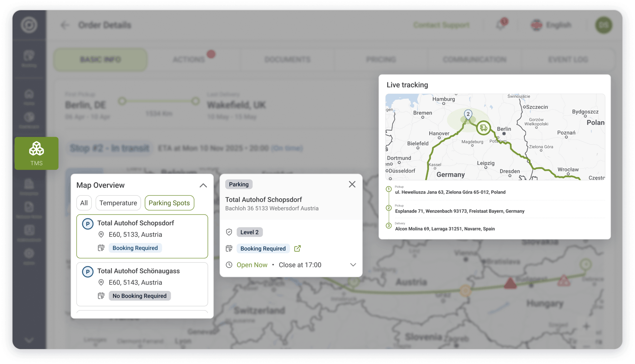
Task: Click the company logo at sidebar top
Action: click(x=29, y=25)
